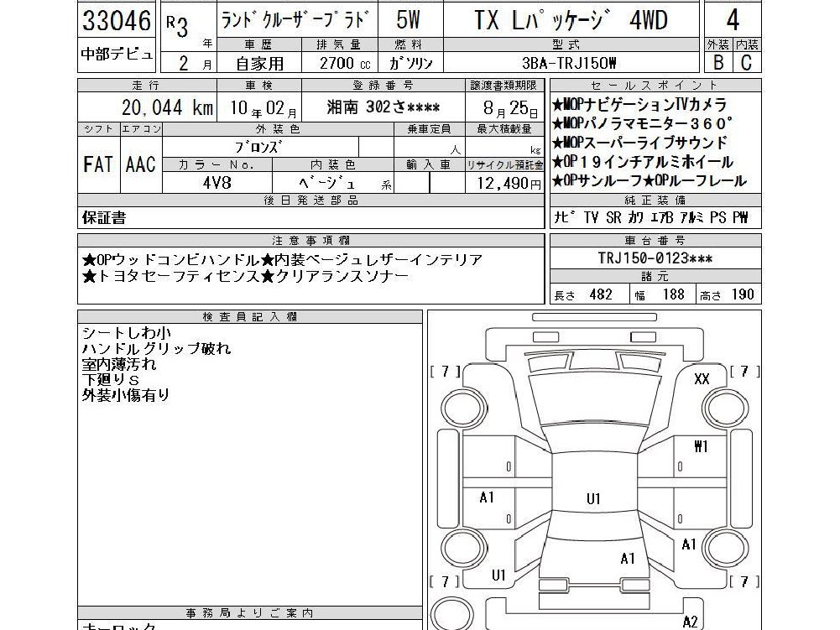Select the overall auction grade 4
The height and width of the screenshot is (630, 840).
tap(733, 20)
